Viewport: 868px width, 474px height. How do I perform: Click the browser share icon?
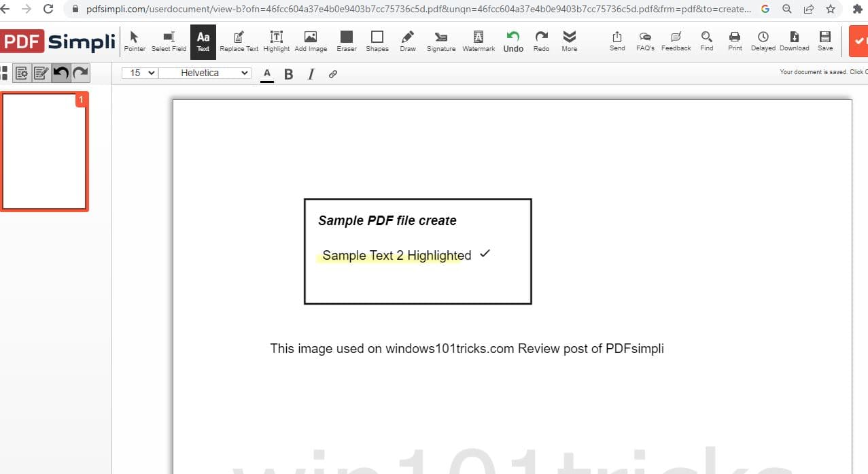pyautogui.click(x=809, y=10)
